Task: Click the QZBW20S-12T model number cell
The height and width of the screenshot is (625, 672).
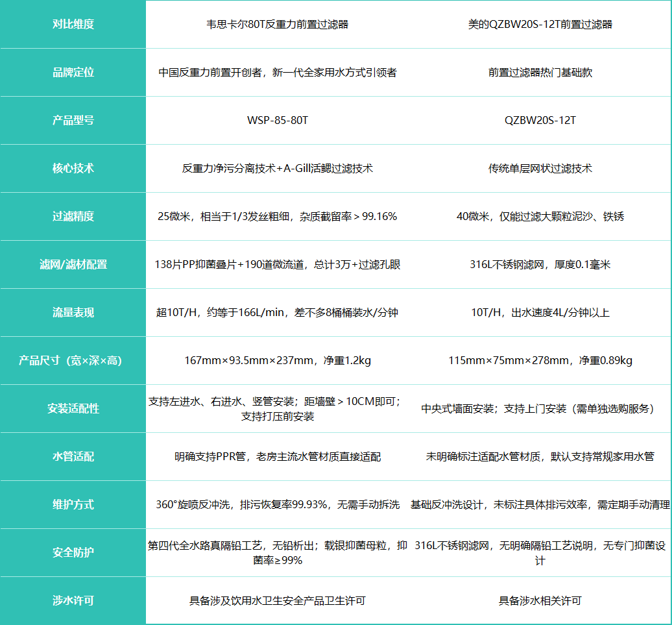Action: tap(540, 121)
